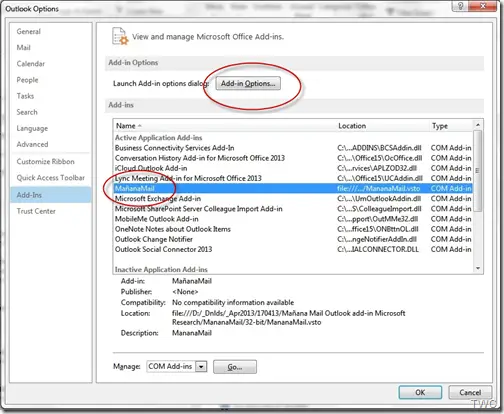This screenshot has height=414, width=504.
Task: Click the Go button next to Manage
Action: [x=235, y=367]
